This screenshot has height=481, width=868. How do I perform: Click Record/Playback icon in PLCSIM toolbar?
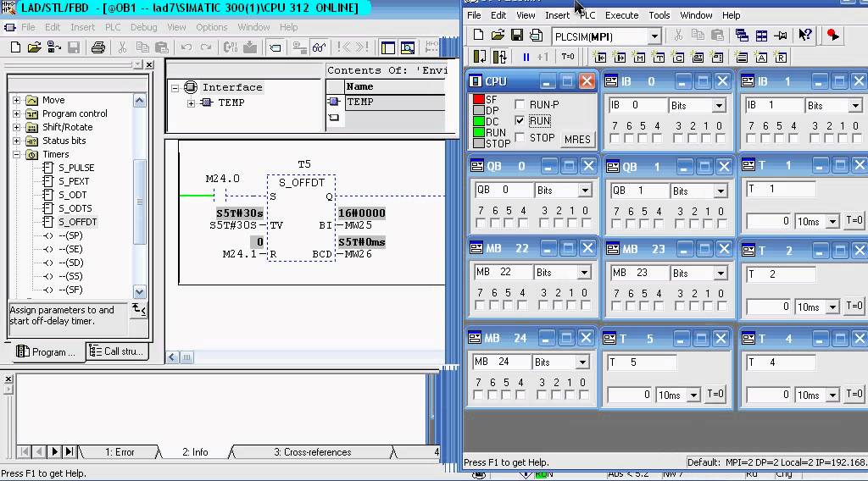click(x=832, y=36)
